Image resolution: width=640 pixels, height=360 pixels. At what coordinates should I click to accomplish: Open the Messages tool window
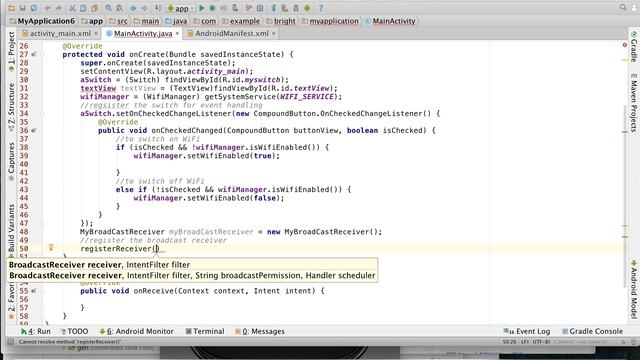point(260,331)
